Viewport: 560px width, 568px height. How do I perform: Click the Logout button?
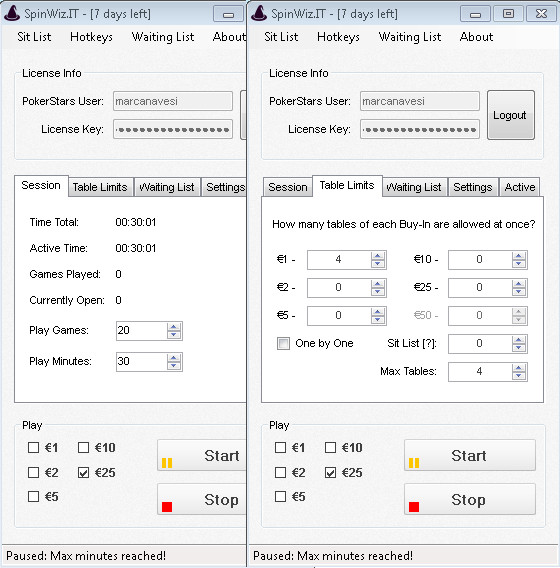click(x=511, y=115)
